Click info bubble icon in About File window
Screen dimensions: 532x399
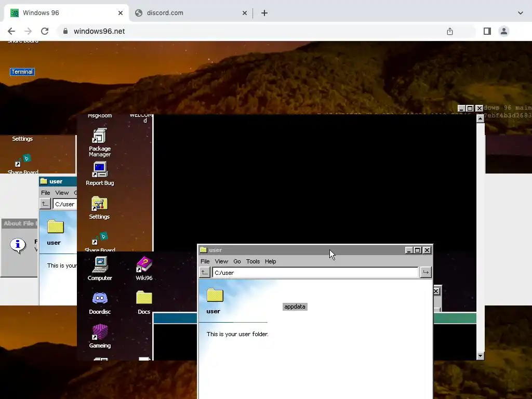coord(18,245)
